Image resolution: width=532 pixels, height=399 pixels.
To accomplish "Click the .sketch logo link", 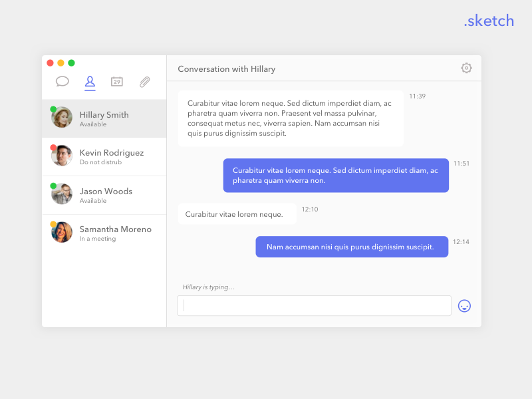I will [x=489, y=21].
